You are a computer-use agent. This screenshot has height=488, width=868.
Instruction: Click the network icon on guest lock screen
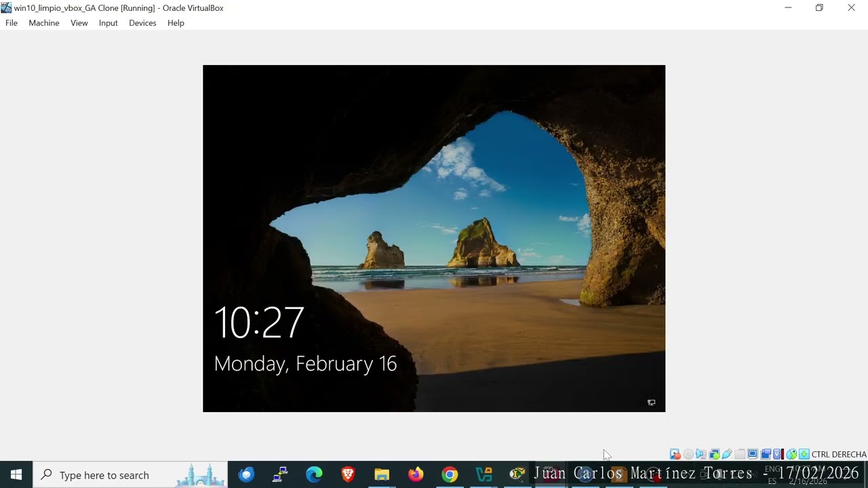tap(651, 403)
